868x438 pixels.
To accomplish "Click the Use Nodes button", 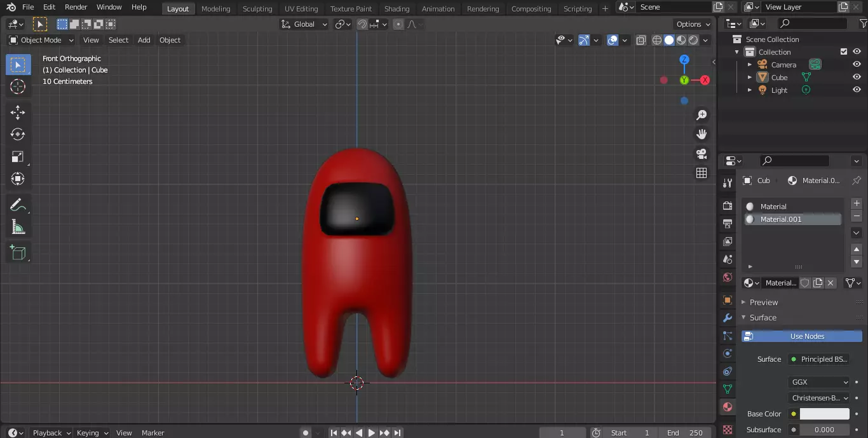I will tap(802, 336).
